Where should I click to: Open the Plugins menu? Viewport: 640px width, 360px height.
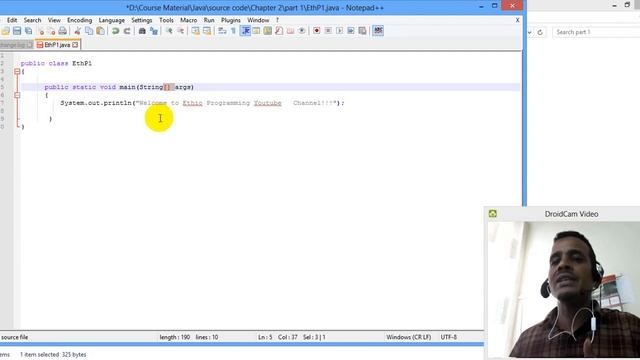231,20
